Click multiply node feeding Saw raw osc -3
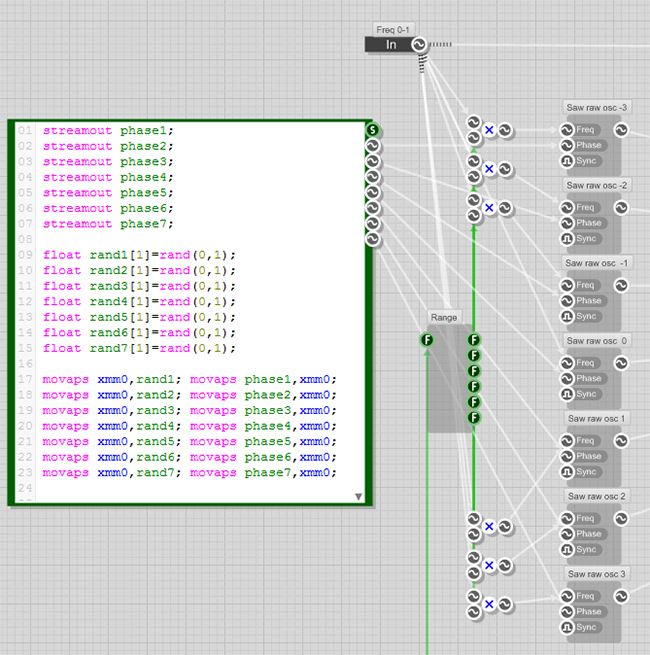The height and width of the screenshot is (655, 650). click(x=489, y=130)
